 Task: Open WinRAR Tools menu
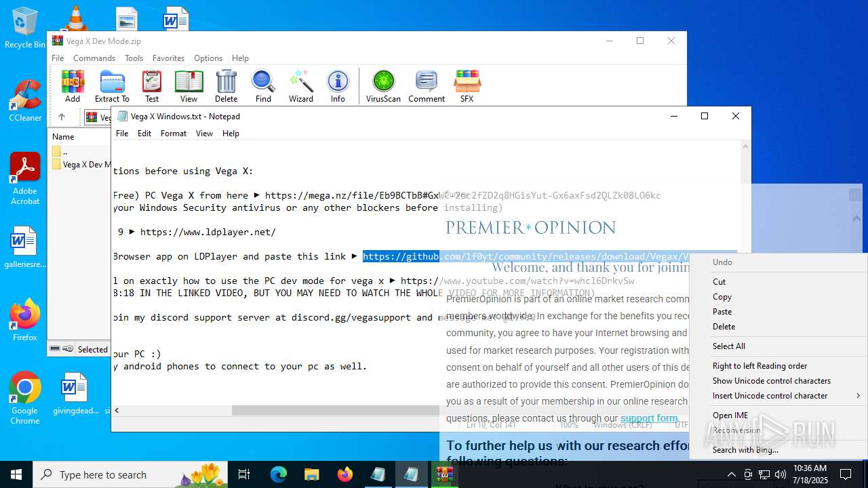coord(134,58)
